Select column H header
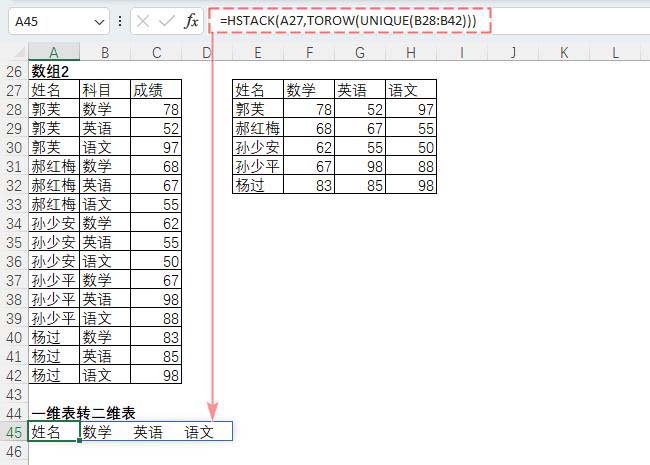Image resolution: width=650 pixels, height=465 pixels. (x=411, y=51)
